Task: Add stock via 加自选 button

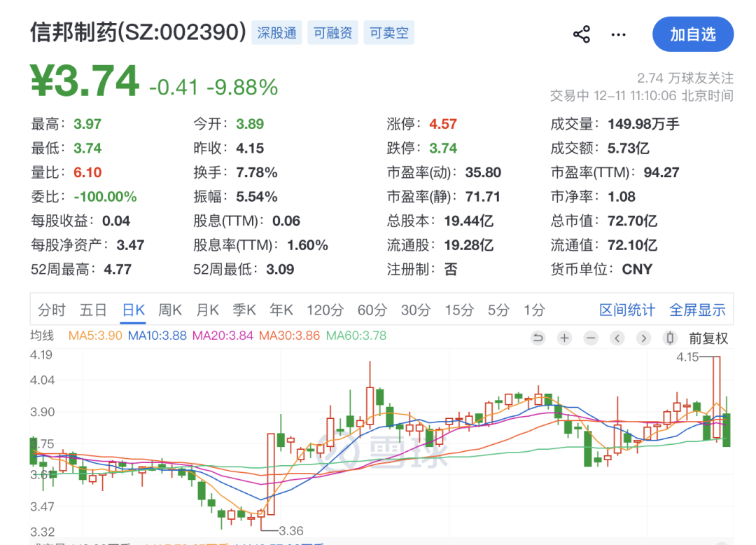Action: [693, 34]
